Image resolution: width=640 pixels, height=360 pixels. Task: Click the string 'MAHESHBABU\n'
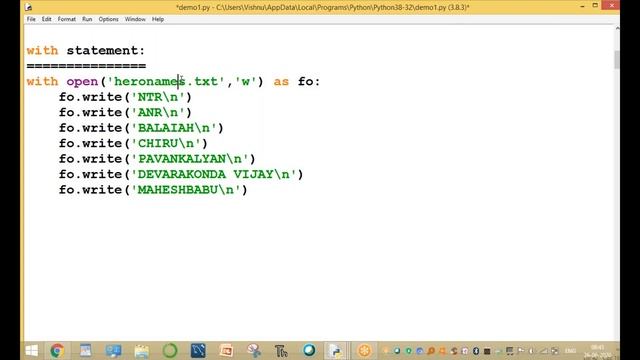(x=186, y=190)
